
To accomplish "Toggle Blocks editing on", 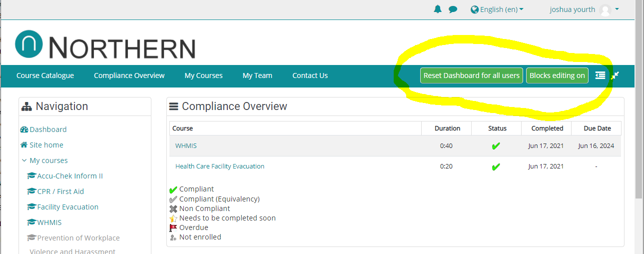I will point(557,75).
